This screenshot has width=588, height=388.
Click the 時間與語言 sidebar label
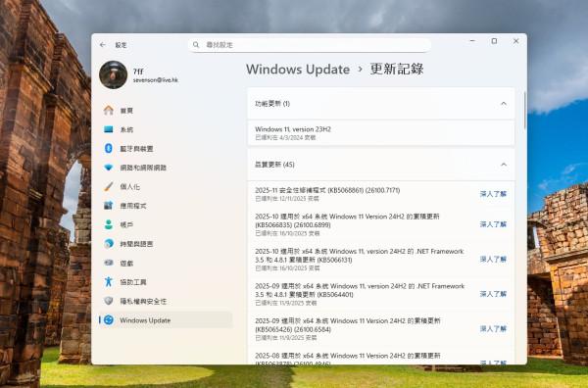click(136, 244)
